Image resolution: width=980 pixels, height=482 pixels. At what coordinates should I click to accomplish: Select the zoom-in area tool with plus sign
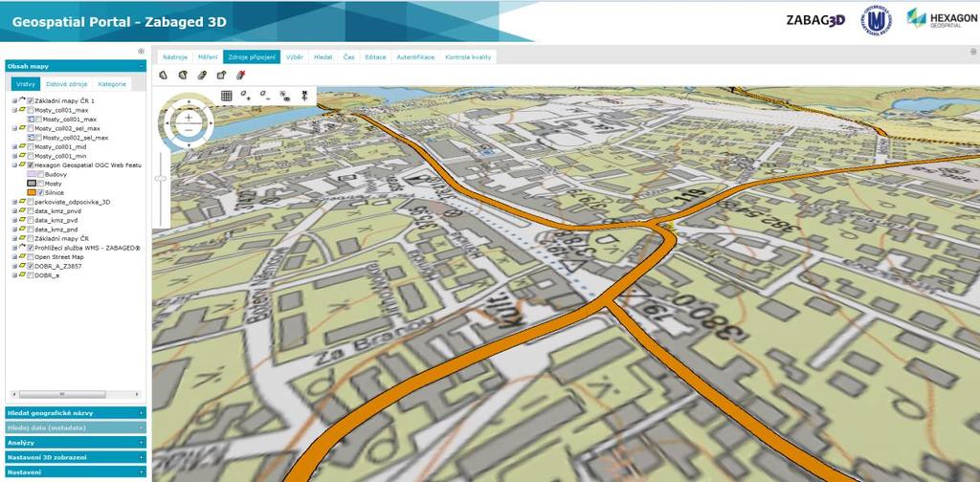point(246,96)
